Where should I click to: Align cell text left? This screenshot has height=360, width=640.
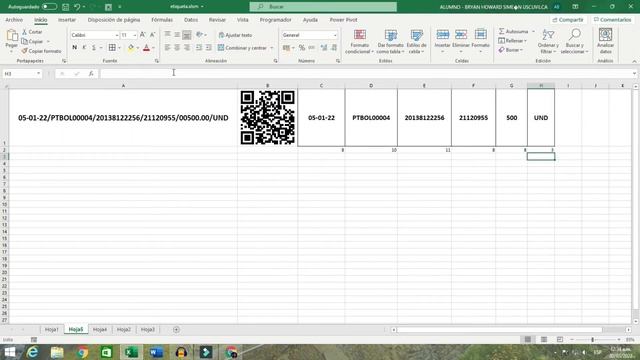click(167, 48)
